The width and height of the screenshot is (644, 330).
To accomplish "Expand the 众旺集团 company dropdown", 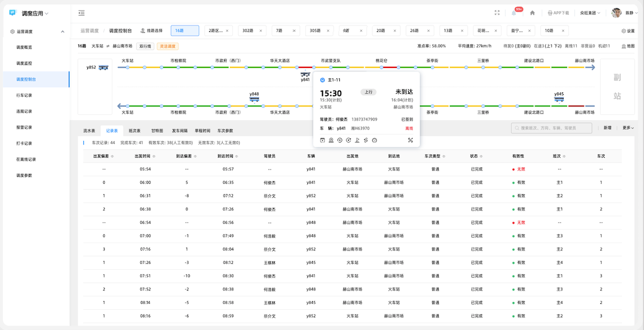I will coord(590,13).
